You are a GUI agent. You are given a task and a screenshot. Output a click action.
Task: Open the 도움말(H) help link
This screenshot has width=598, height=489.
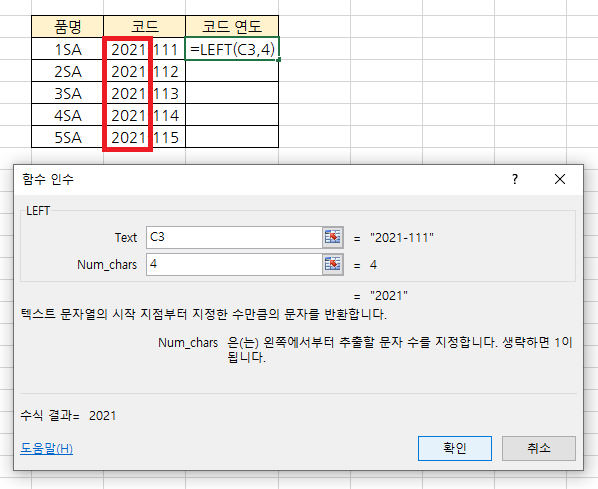click(x=47, y=448)
